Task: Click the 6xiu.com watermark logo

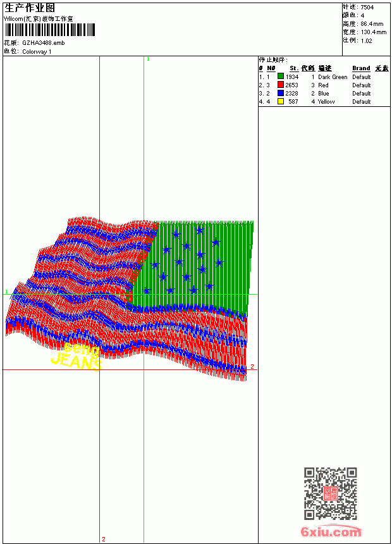Action: [x=331, y=532]
